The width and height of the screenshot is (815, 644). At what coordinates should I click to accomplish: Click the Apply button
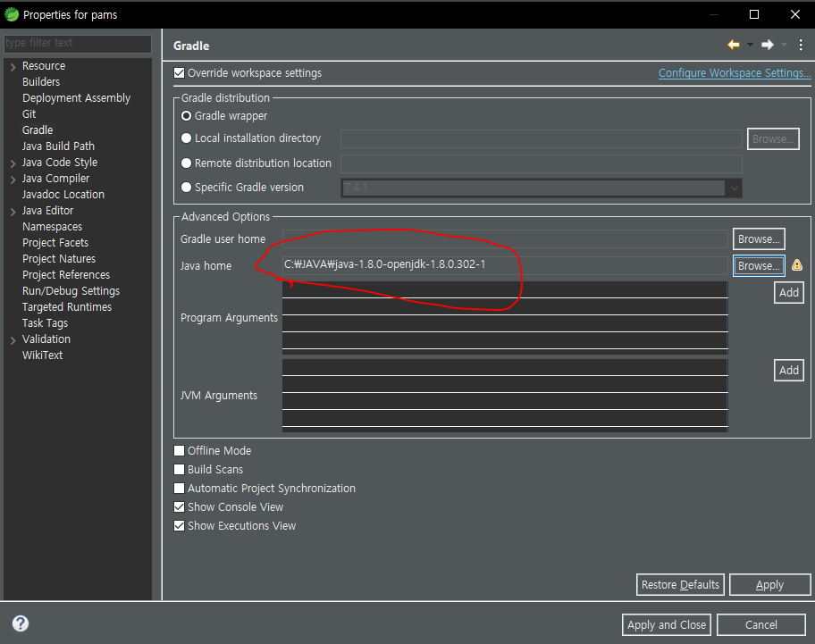769,585
